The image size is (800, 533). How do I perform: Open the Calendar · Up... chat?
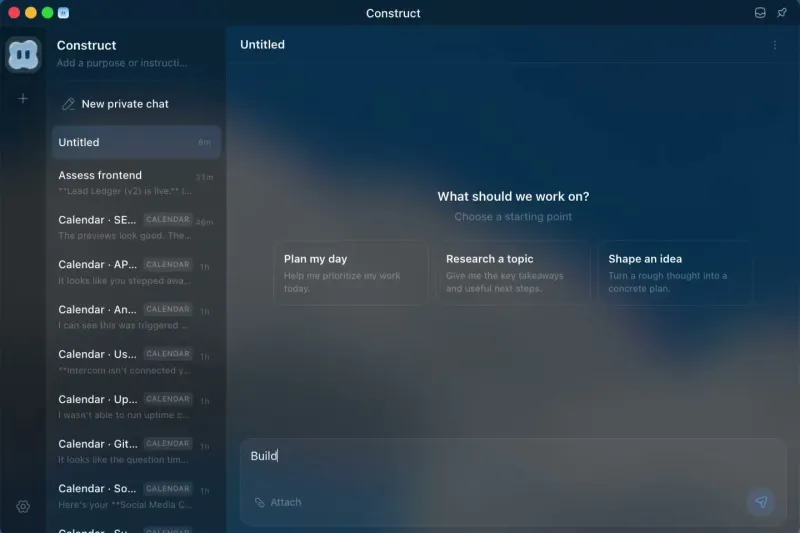136,407
